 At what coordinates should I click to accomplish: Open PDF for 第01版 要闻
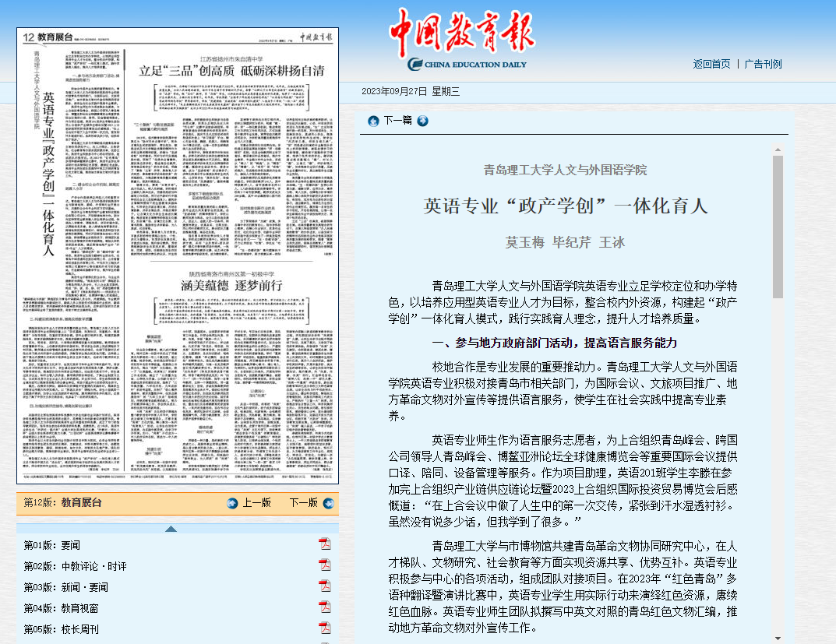pyautogui.click(x=324, y=544)
